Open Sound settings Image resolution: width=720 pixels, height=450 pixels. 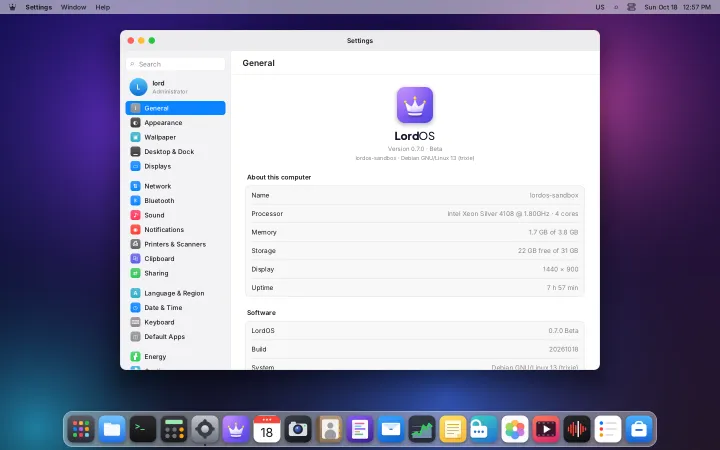175,215
